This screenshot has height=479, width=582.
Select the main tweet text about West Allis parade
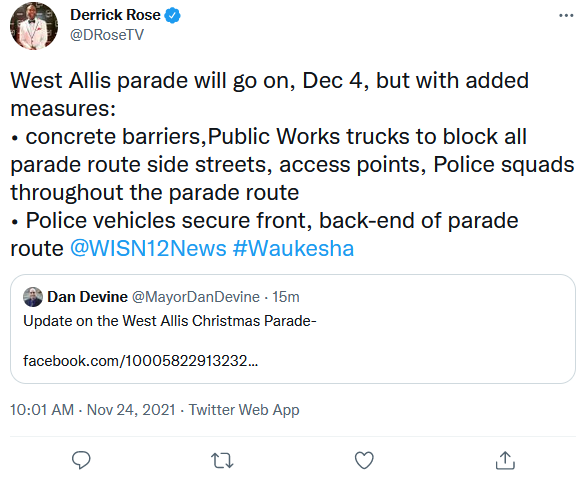[292, 164]
